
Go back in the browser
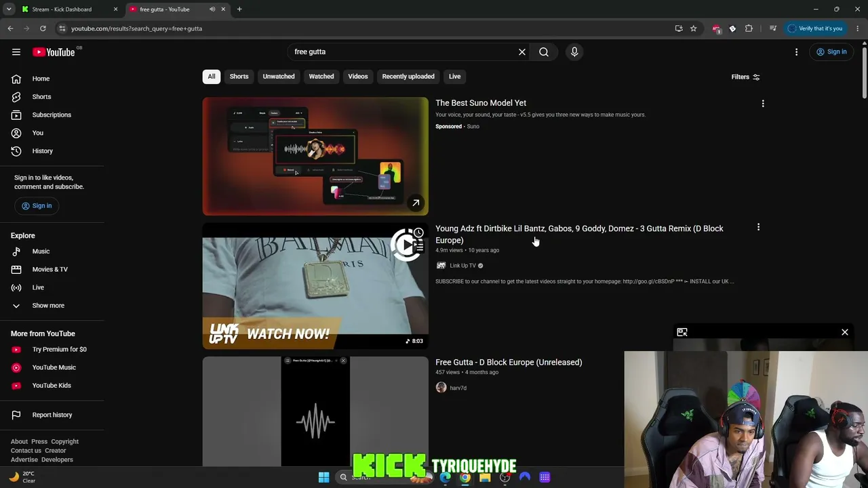tap(10, 28)
